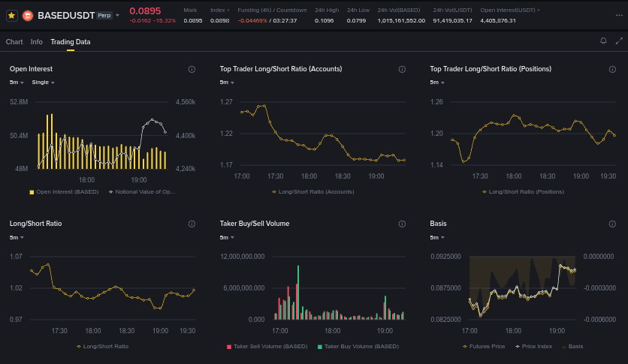Click the fullscreen expand icon

pos(619,41)
